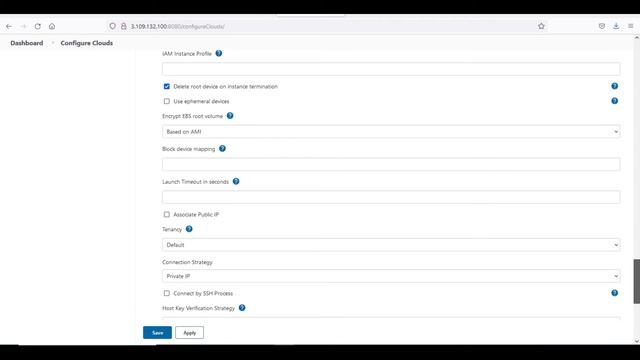Image resolution: width=640 pixels, height=360 pixels.
Task: Enable Use ephemeral devices checkbox
Action: point(167,101)
